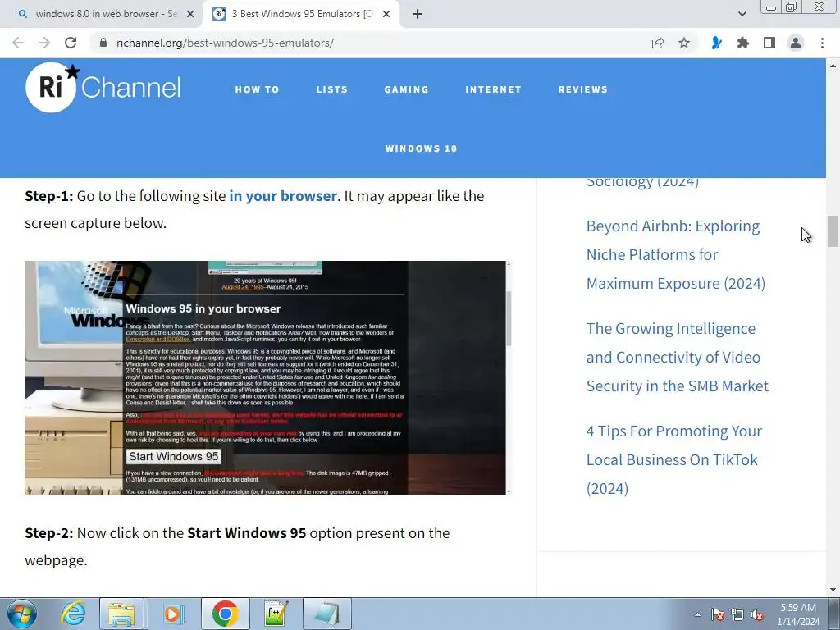This screenshot has height=630, width=840.
Task: Open the Notepad++ taskbar icon
Action: 276,614
